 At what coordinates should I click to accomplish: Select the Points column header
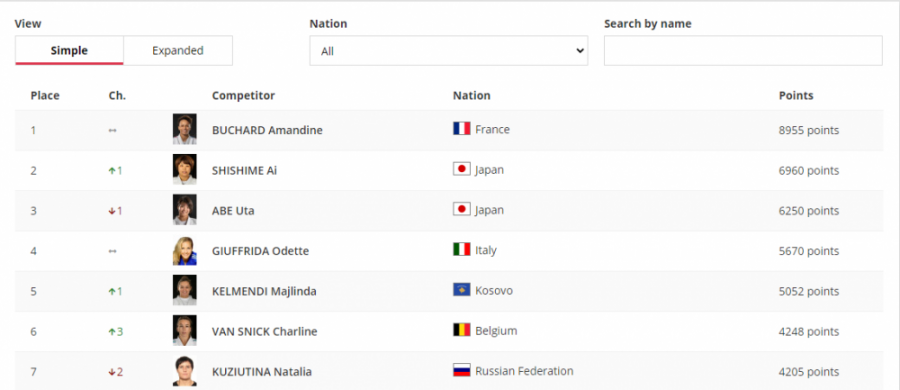796,95
